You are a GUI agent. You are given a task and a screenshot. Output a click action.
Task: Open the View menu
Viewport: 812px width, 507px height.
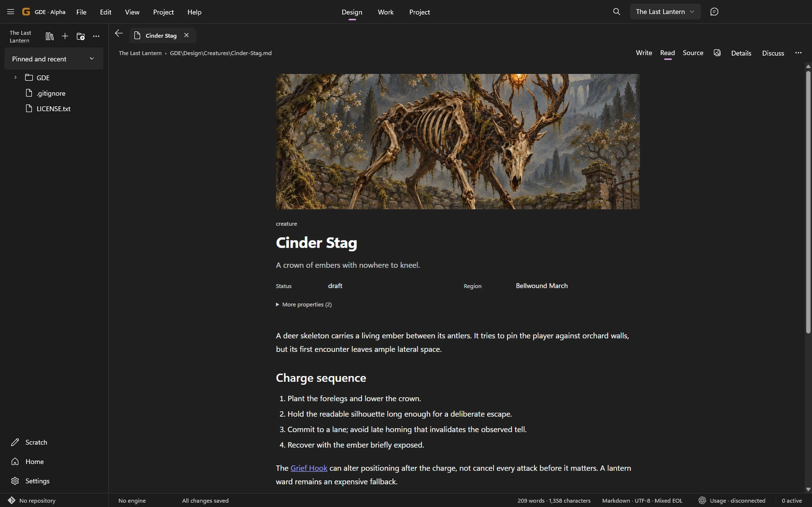132,12
